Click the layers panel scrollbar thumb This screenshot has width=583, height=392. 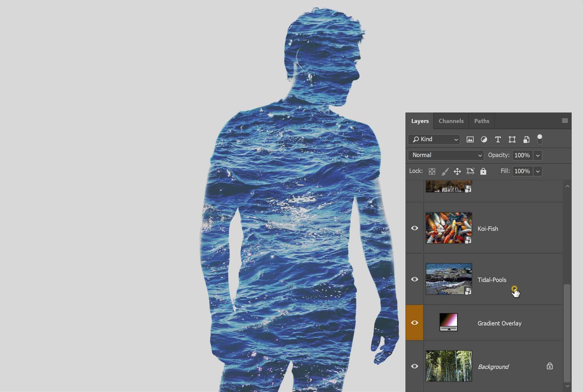coord(567,333)
